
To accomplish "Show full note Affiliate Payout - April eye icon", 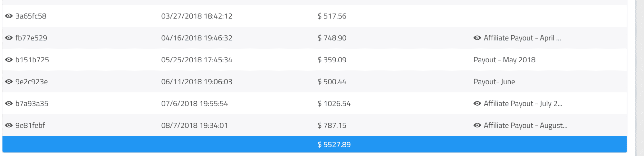I will 477,38.
